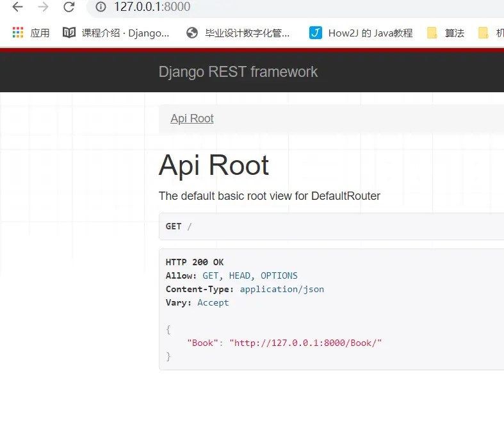Open the site info icon in address bar
This screenshot has width=504, height=435.
[101, 7]
